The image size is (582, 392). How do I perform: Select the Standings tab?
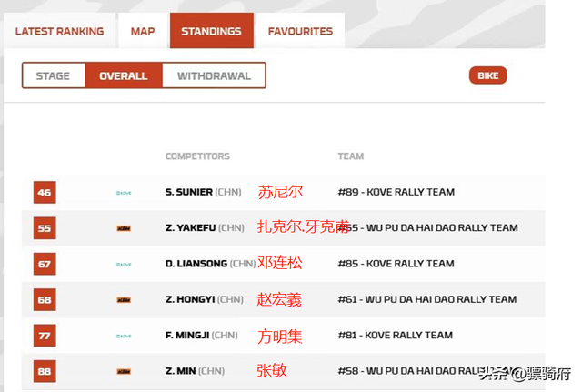click(x=212, y=31)
